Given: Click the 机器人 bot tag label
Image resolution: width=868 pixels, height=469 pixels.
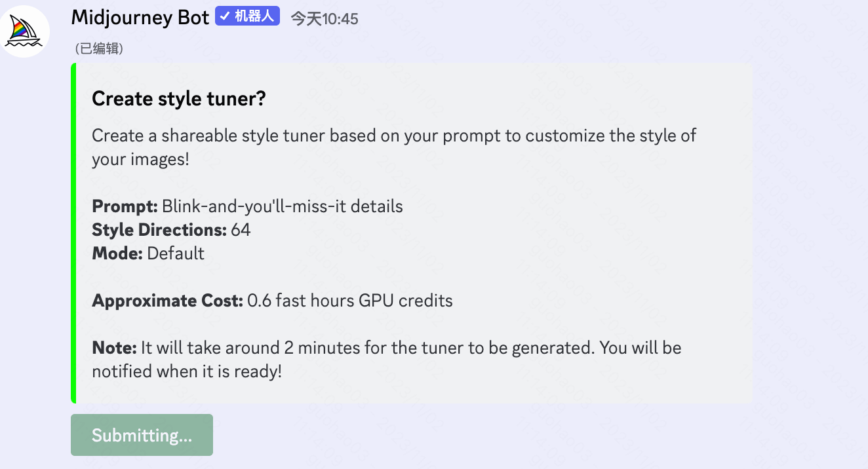Looking at the screenshot, I should coord(254,16).
